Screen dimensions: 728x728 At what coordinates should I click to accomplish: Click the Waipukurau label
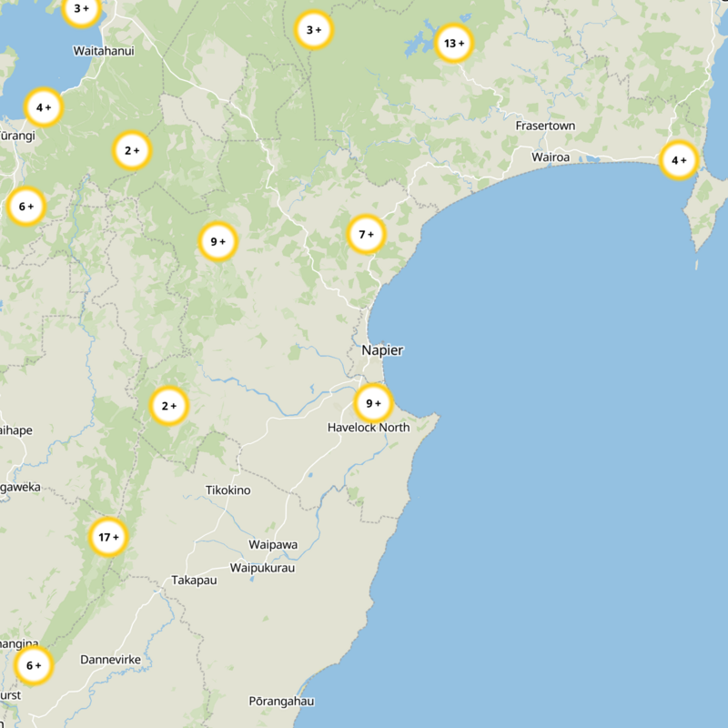[x=262, y=568]
